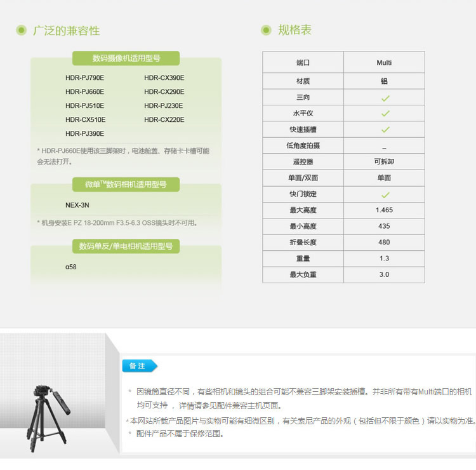
Task: Click the dash mark in 低角度拍摄 row
Action: pos(384,147)
